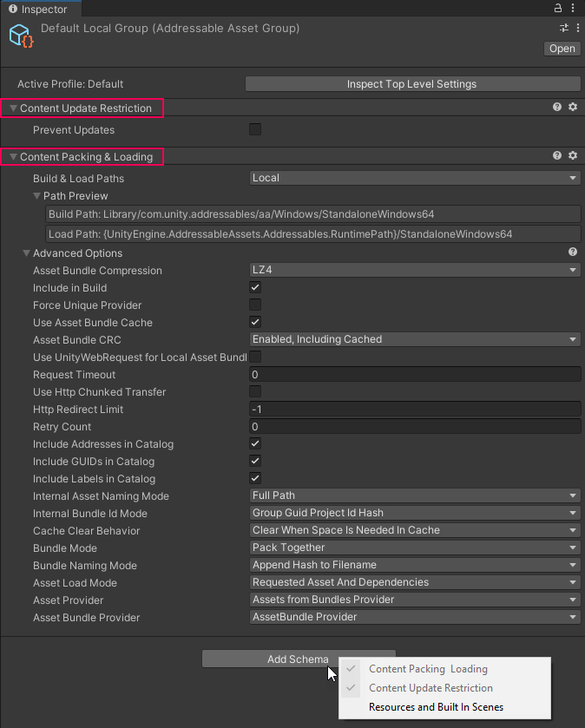Open help for Content Packing & Loading
585x728 pixels.
[x=557, y=156]
